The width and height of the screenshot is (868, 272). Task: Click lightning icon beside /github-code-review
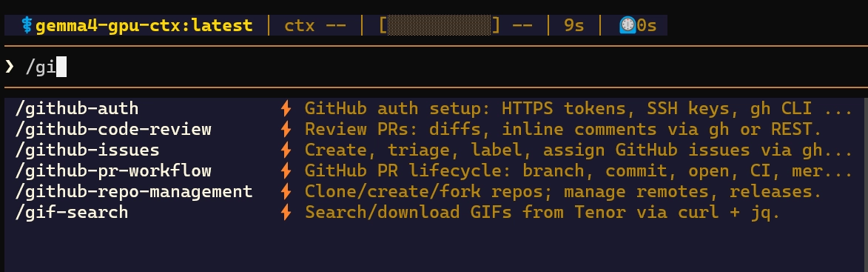[x=286, y=129]
